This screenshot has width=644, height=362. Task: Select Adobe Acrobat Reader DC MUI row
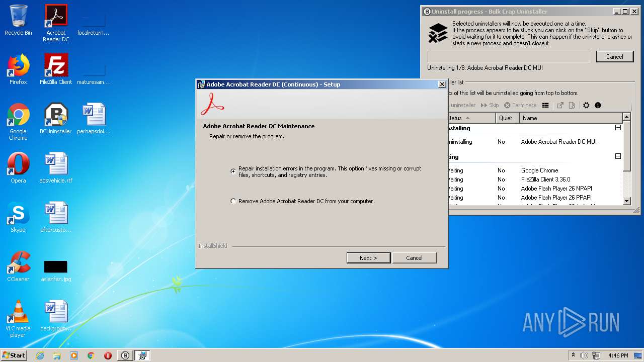point(535,142)
